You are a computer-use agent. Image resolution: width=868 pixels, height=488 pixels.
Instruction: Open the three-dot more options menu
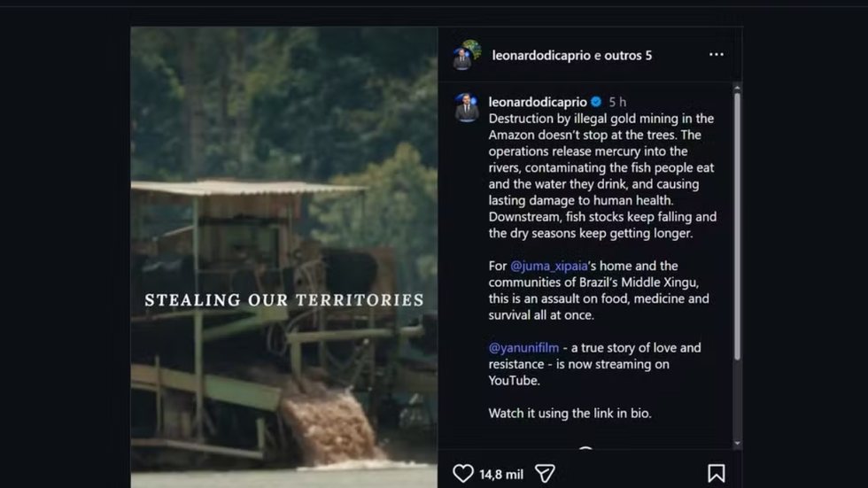[717, 54]
